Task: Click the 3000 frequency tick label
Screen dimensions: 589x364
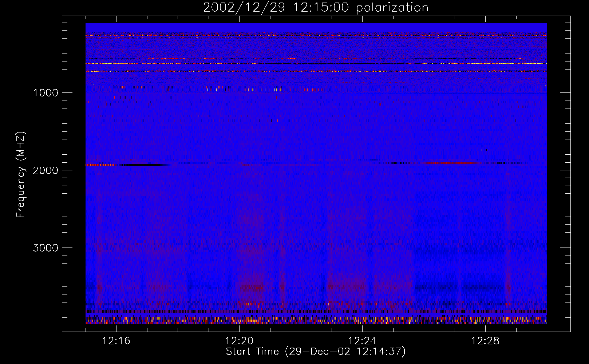Action: (46, 248)
